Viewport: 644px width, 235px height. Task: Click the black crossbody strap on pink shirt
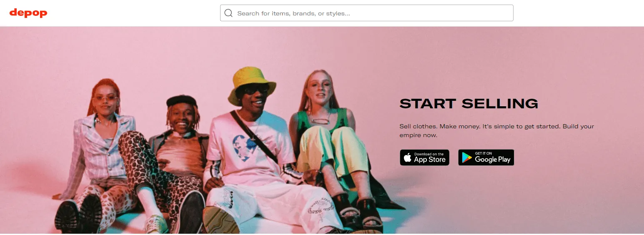coord(253,137)
